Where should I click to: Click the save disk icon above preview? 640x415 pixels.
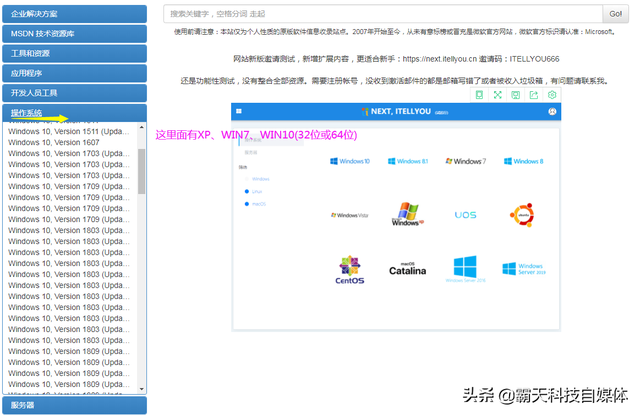(516, 95)
